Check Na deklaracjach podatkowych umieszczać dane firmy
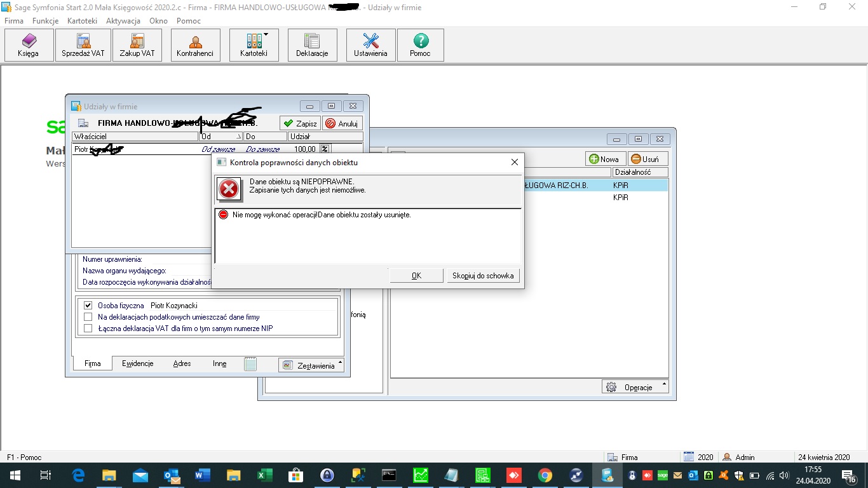Image resolution: width=868 pixels, height=488 pixels. pyautogui.click(x=88, y=317)
